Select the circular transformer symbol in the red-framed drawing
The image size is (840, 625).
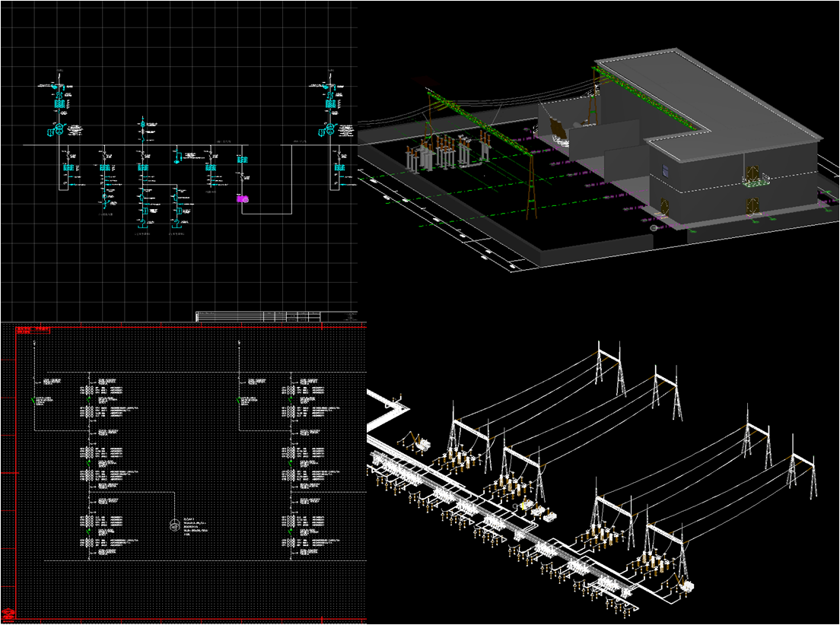[x=174, y=525]
